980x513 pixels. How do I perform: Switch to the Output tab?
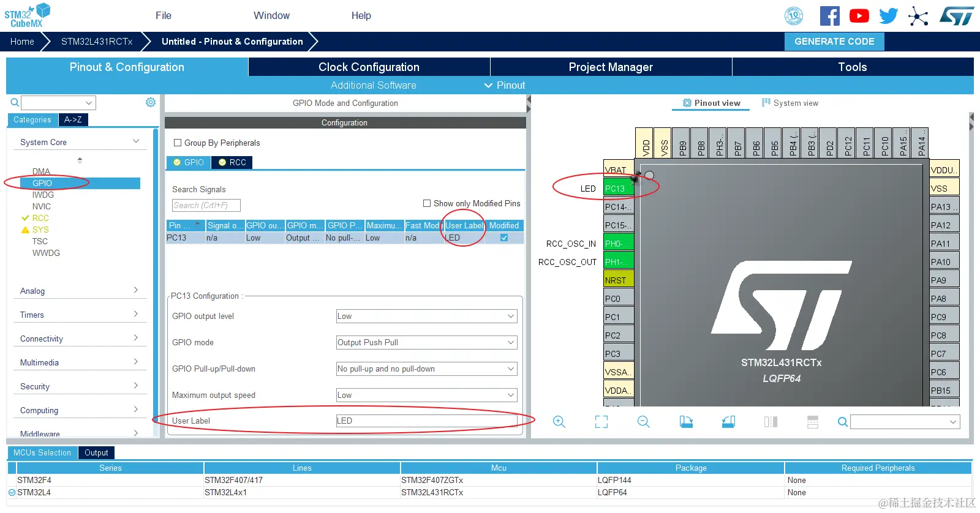(96, 452)
